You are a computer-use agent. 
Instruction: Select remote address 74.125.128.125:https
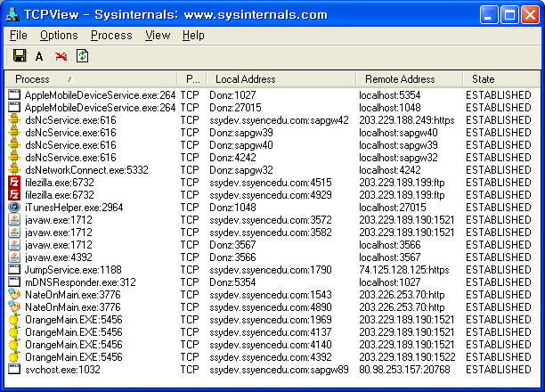[x=404, y=270]
